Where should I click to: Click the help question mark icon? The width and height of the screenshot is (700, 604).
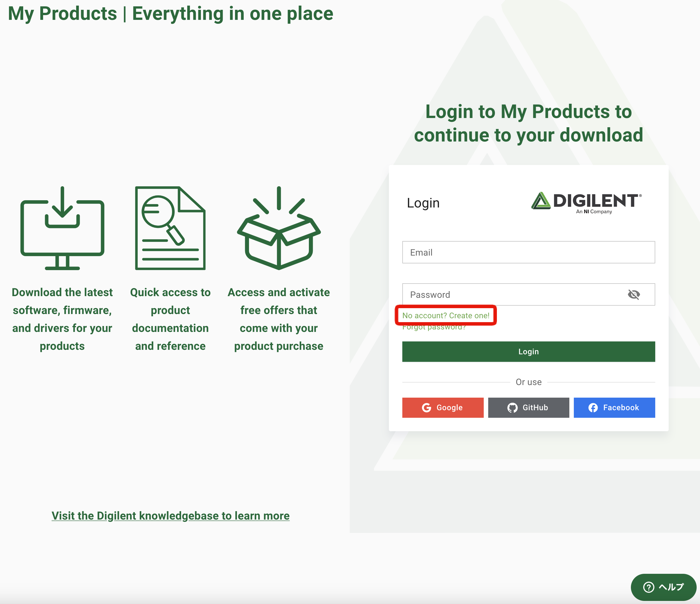click(648, 587)
